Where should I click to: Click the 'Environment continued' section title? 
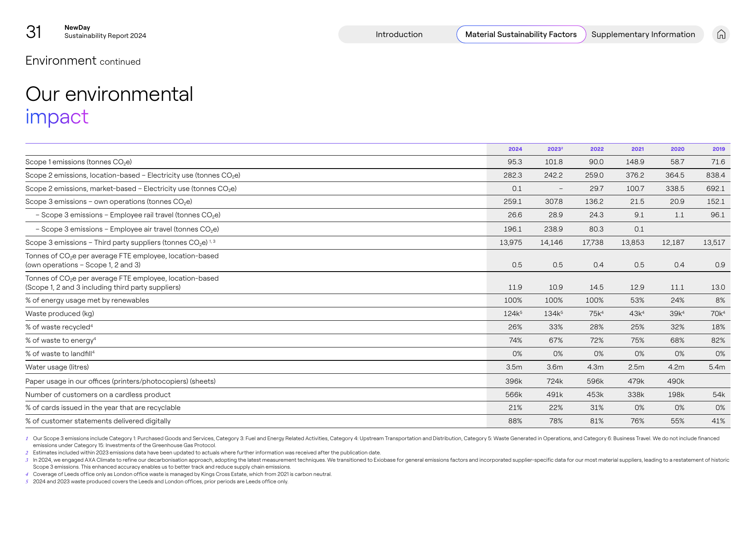[x=83, y=61]
